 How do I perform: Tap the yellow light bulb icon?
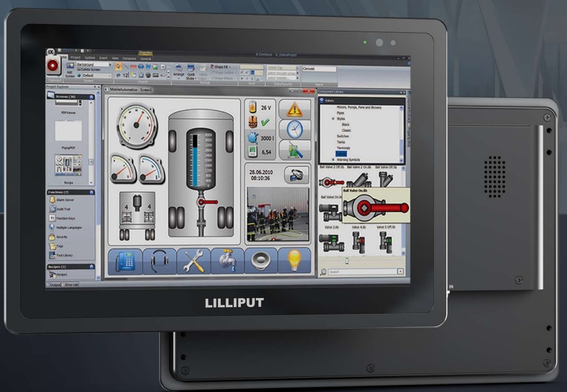click(x=294, y=260)
